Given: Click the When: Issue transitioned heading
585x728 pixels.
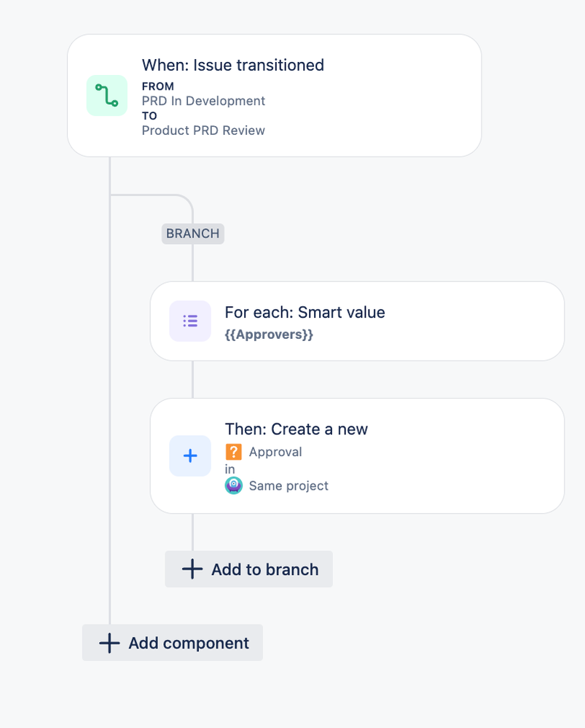Looking at the screenshot, I should click(x=232, y=65).
